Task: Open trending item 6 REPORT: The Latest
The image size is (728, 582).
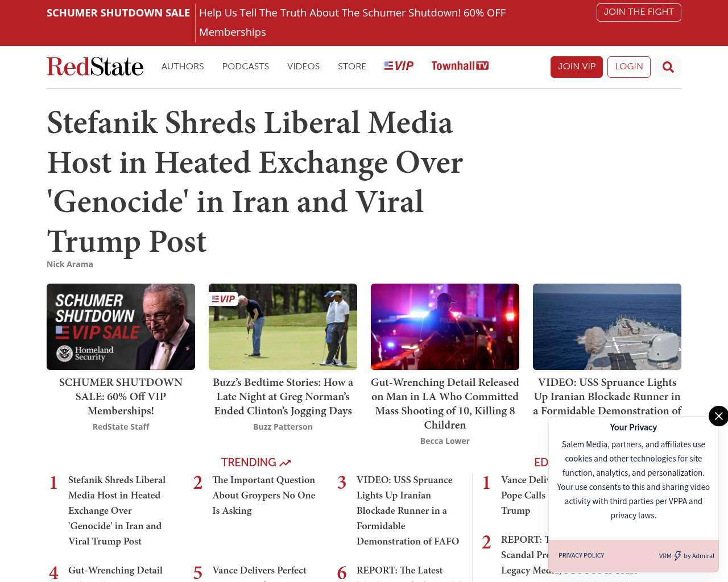Action: (x=400, y=571)
